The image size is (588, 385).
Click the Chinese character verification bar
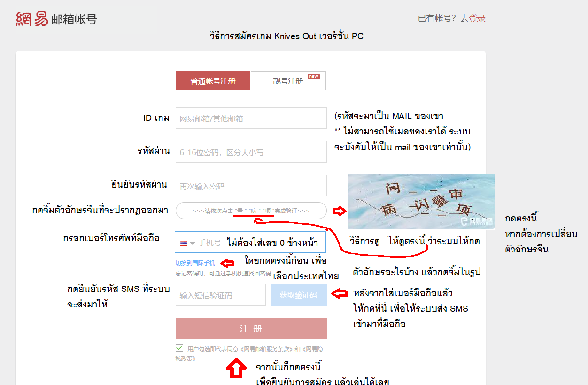pyautogui.click(x=251, y=211)
